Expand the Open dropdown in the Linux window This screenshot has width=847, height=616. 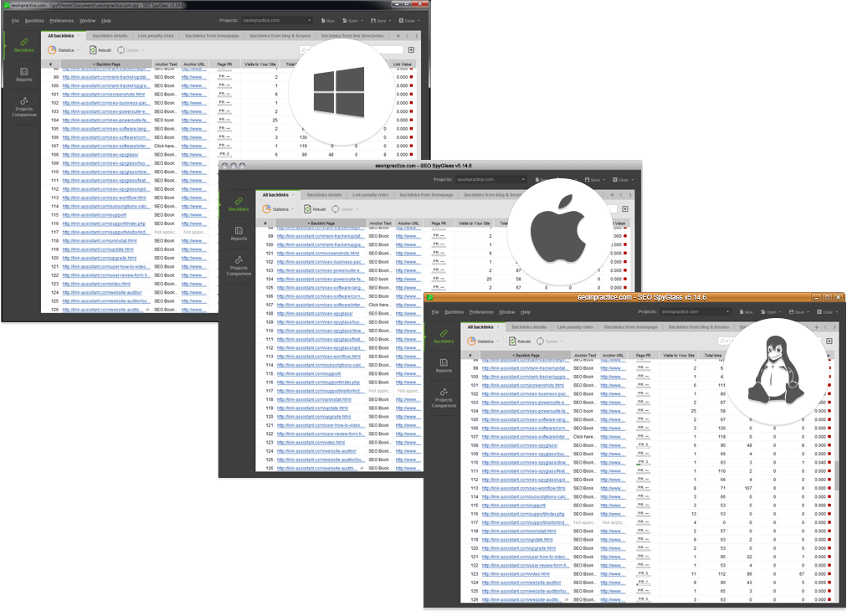781,312
